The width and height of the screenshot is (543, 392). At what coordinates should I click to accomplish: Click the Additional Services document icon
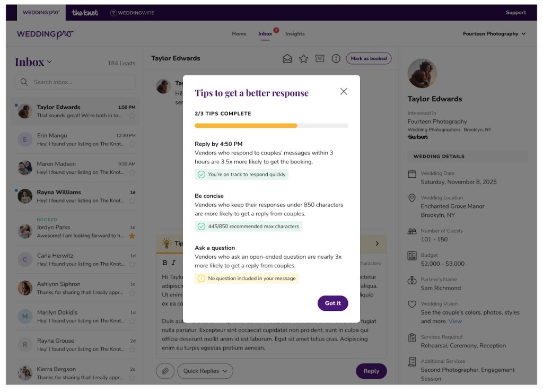[x=411, y=362]
